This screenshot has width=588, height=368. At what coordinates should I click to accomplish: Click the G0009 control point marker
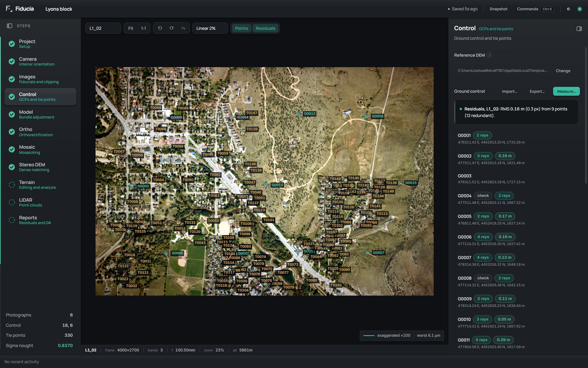click(x=366, y=116)
